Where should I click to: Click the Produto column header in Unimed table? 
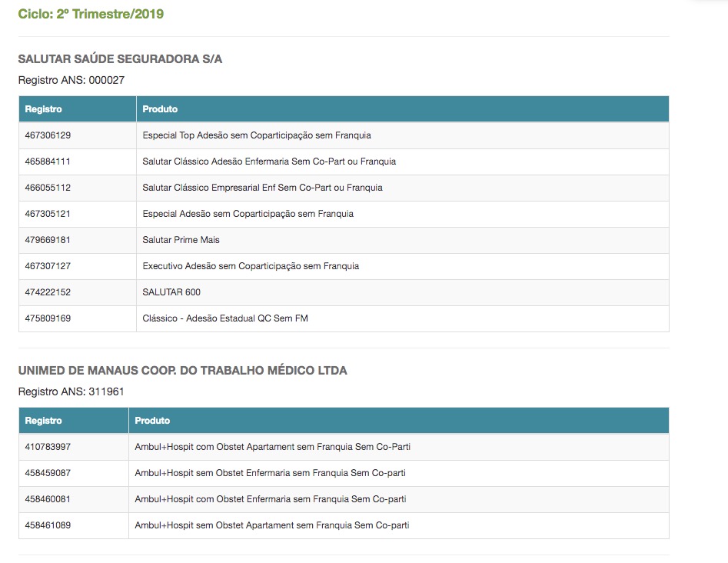coord(152,421)
